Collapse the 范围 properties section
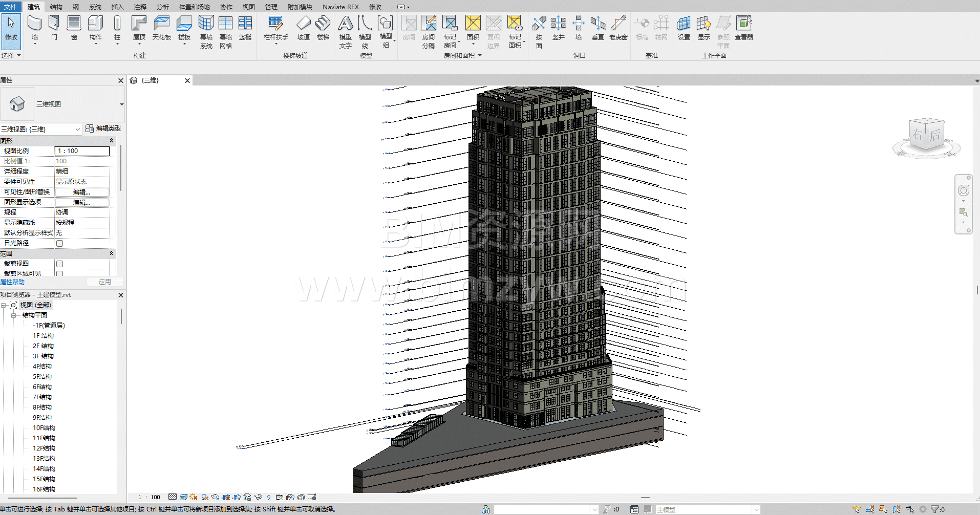The image size is (980, 515). pyautogui.click(x=111, y=253)
